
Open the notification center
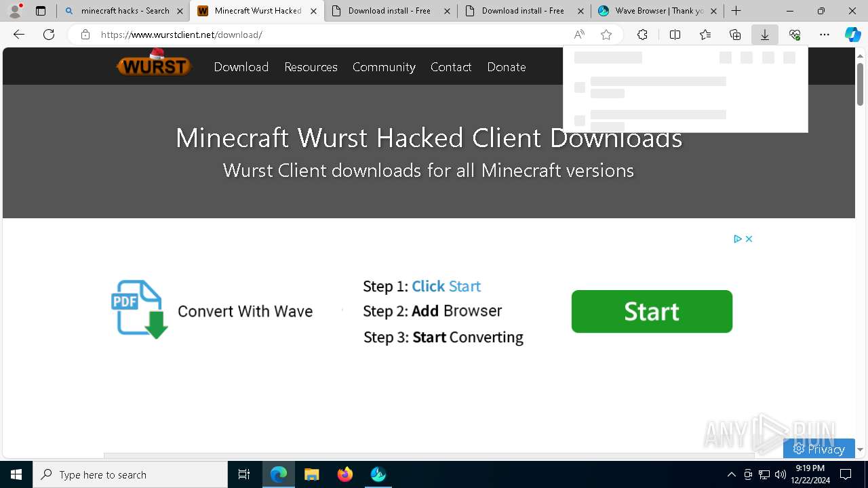pyautogui.click(x=846, y=474)
